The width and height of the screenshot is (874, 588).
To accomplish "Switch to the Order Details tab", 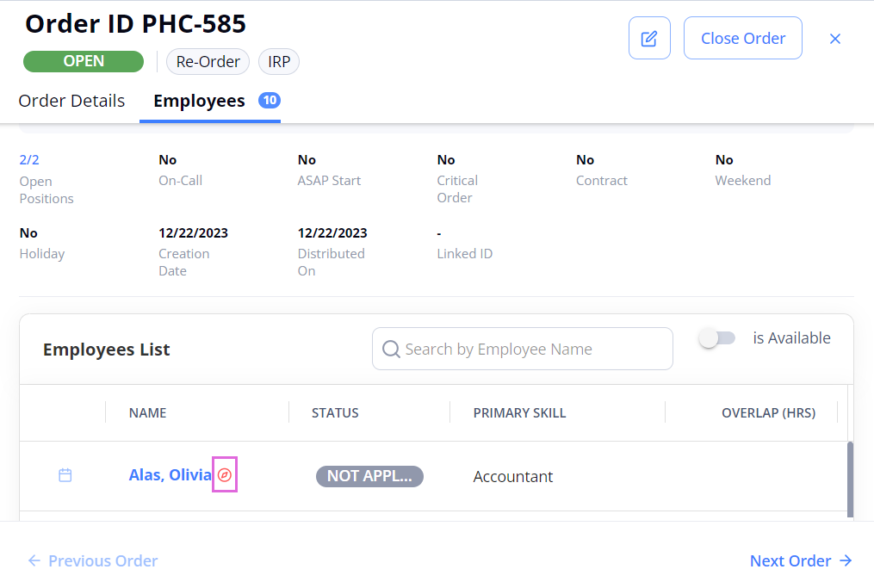I will [x=71, y=101].
